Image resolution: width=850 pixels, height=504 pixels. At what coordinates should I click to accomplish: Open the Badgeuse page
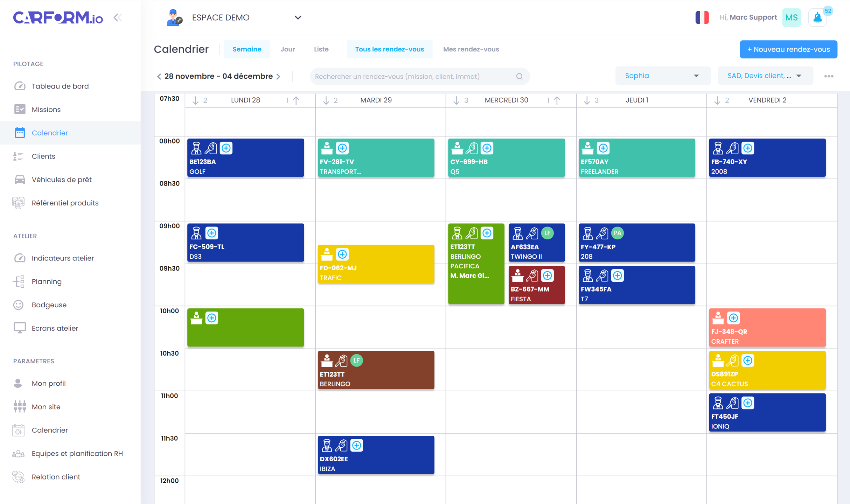click(49, 304)
